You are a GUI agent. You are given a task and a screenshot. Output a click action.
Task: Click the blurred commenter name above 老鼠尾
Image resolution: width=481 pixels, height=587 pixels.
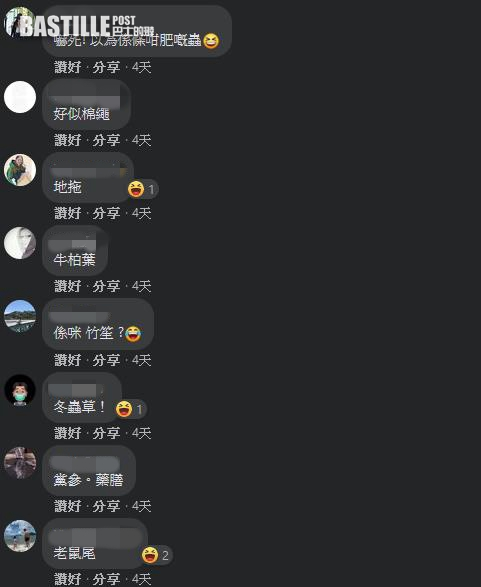[x=94, y=537]
